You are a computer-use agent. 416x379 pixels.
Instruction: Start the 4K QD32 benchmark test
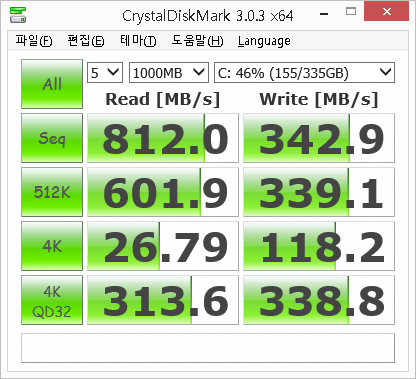point(52,300)
